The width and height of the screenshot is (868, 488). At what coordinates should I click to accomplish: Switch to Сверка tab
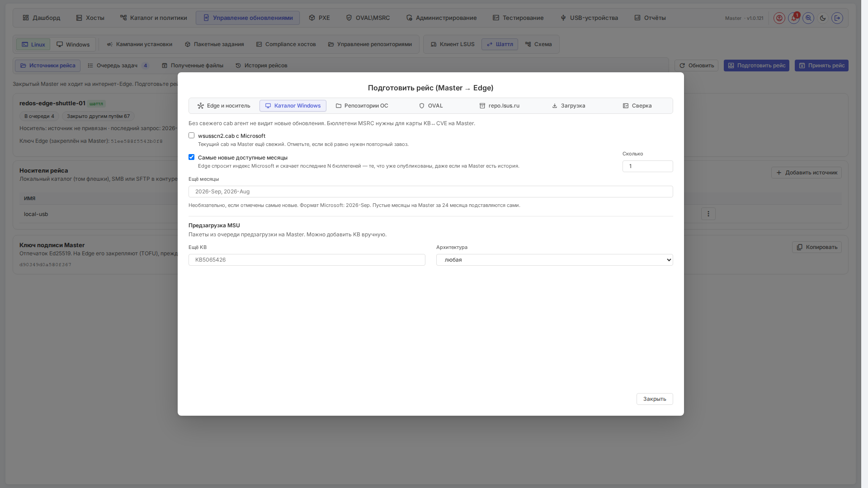coord(637,106)
